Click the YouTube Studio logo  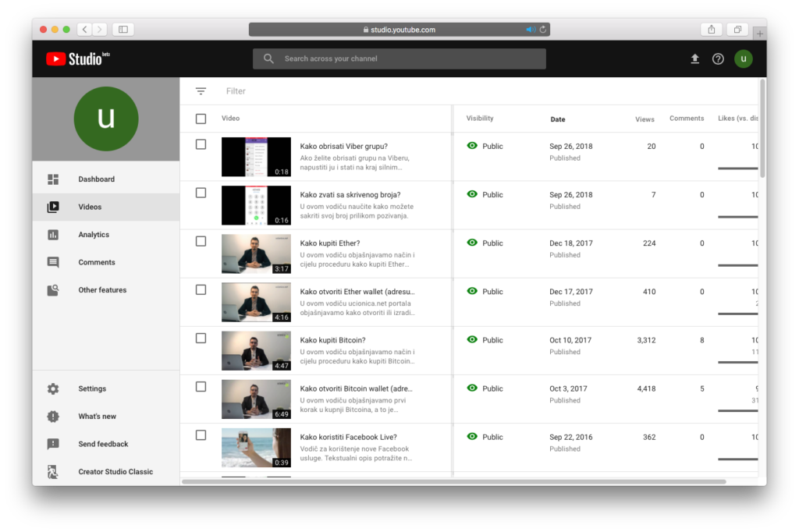(x=77, y=59)
